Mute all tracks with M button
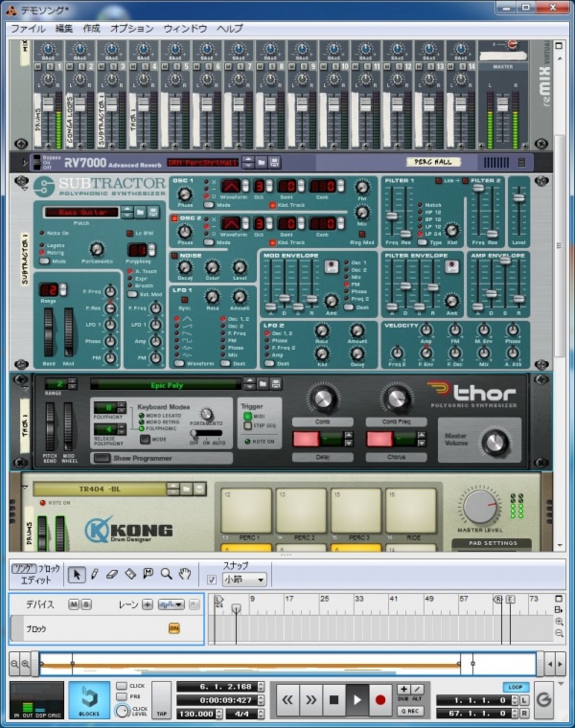Viewport: 575px width, 728px height. pyautogui.click(x=73, y=604)
